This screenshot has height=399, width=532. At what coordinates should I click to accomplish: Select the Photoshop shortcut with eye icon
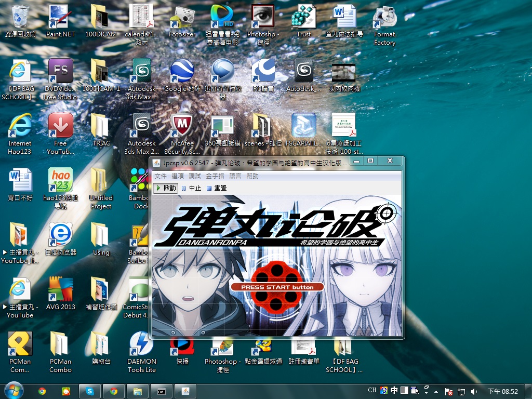coord(263,25)
